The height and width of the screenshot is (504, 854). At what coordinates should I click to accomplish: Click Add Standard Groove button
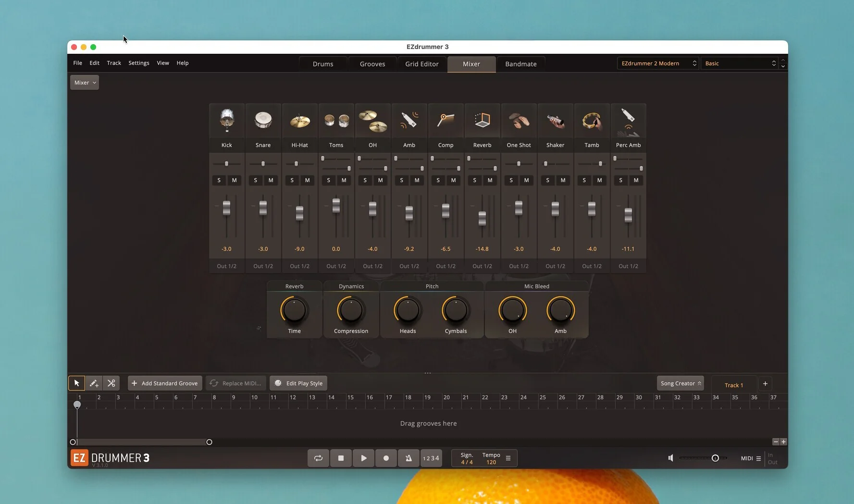(x=165, y=383)
